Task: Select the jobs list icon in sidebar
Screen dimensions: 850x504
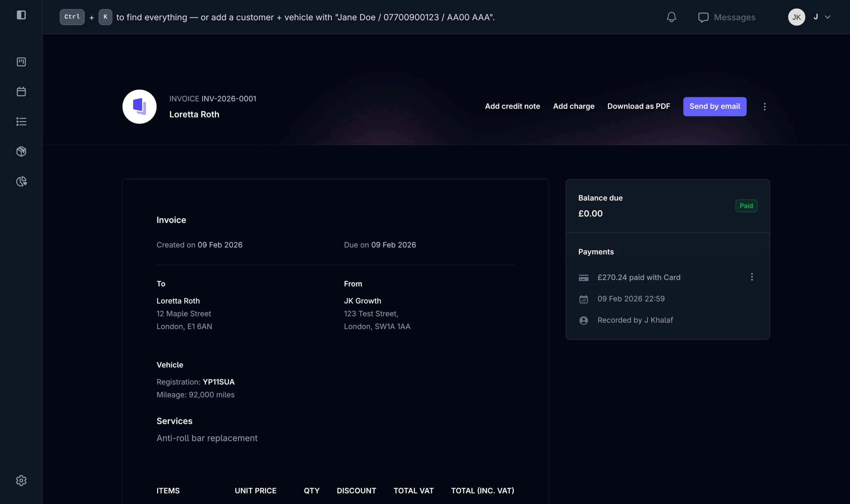Action: (x=21, y=121)
